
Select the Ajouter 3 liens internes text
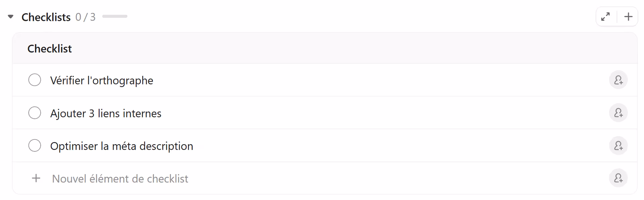(106, 114)
